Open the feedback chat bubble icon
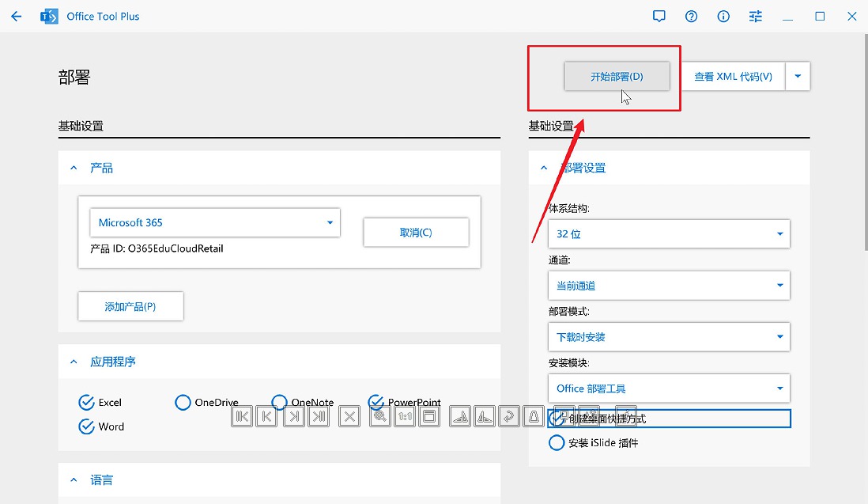This screenshot has width=868, height=504. [x=659, y=16]
